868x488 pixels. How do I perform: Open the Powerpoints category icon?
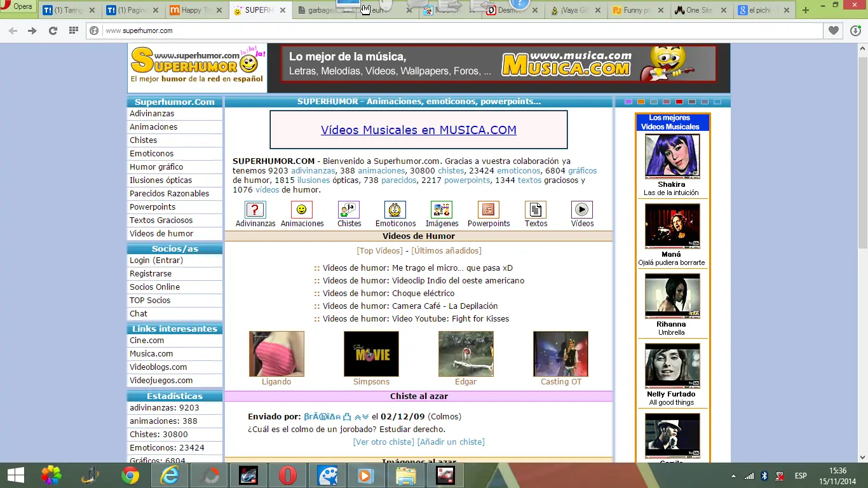point(489,210)
